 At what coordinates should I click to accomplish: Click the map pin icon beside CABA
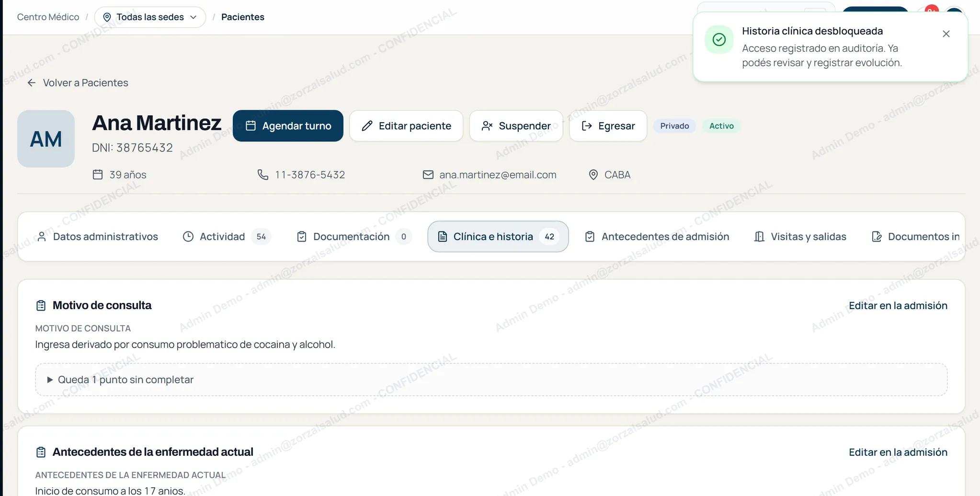[x=593, y=174]
